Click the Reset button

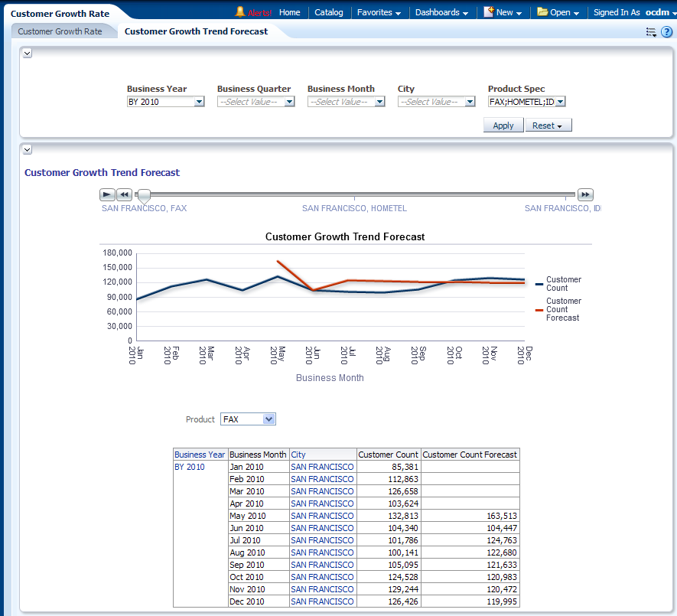pyautogui.click(x=548, y=125)
